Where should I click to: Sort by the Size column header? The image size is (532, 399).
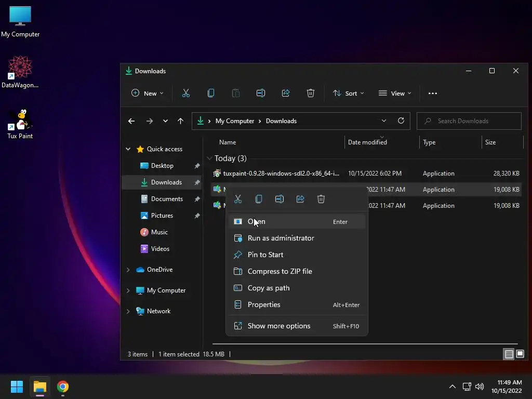coord(490,142)
